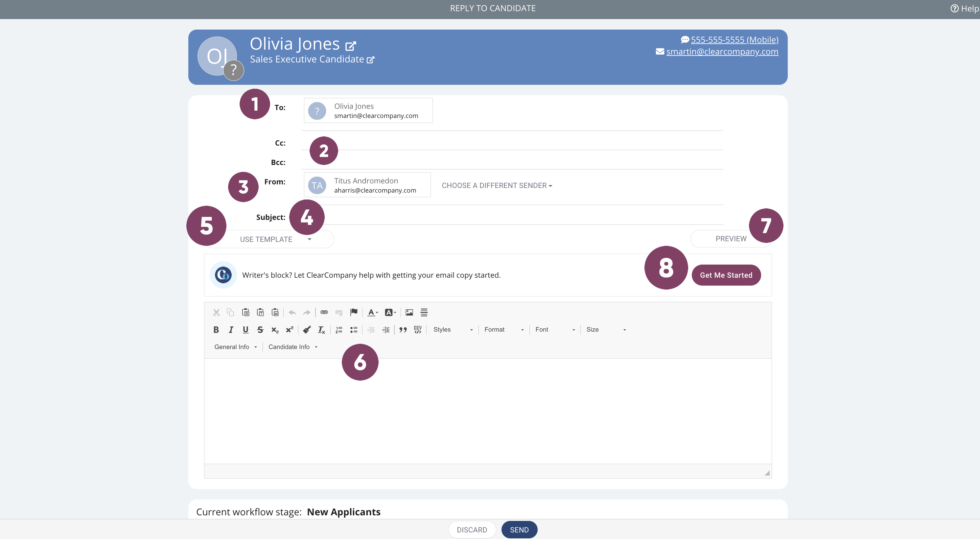Click the Copy Formatting paintbrush icon
This screenshot has height=539, width=980.
click(307, 329)
